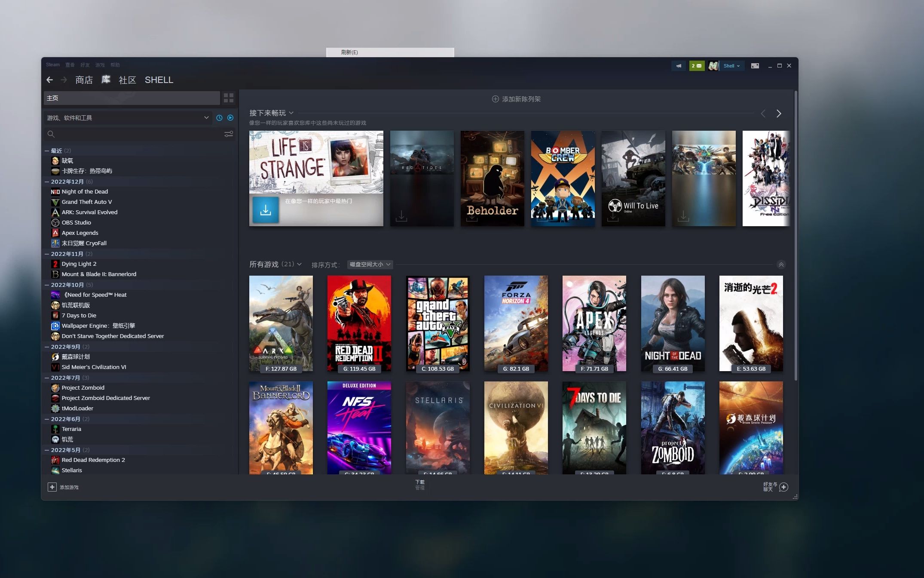Show next shelf page arrow
Viewport: 924px width, 578px height.
point(779,114)
